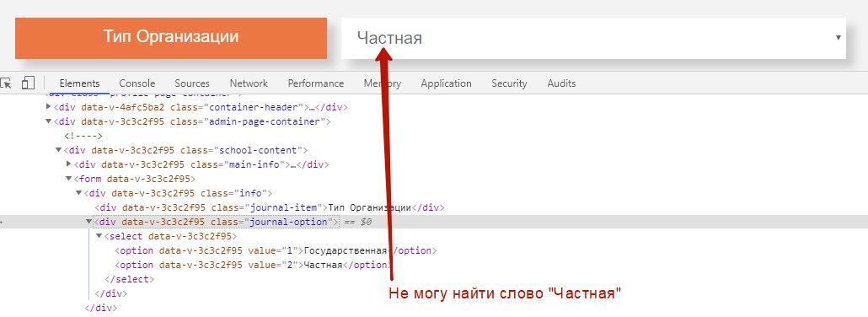868x317 pixels.
Task: Open the Performance tab
Action: coord(315,83)
